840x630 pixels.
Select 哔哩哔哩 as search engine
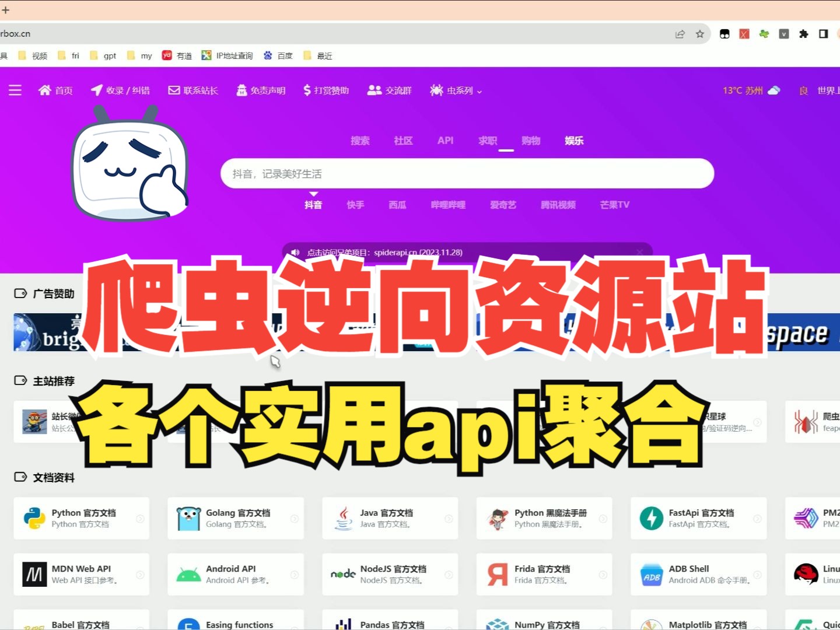[448, 205]
